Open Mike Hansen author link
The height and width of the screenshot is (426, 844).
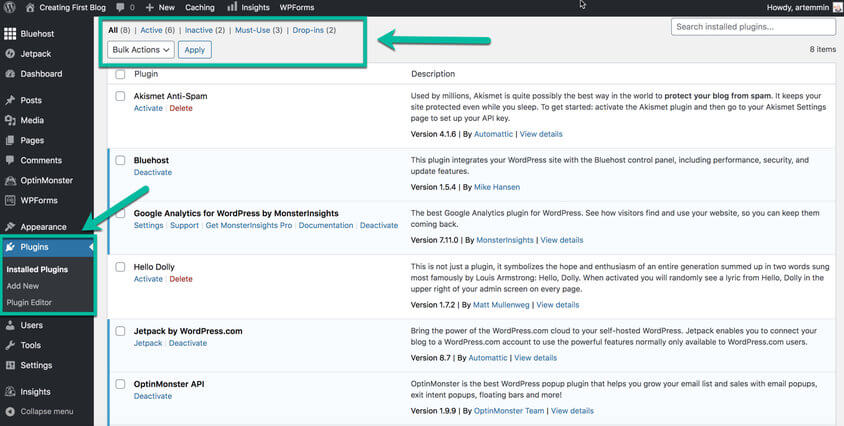click(497, 187)
